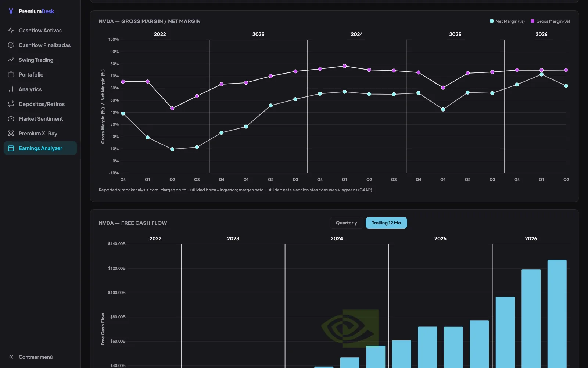
Task: Click the $140.00B axis label
Action: [117, 244]
